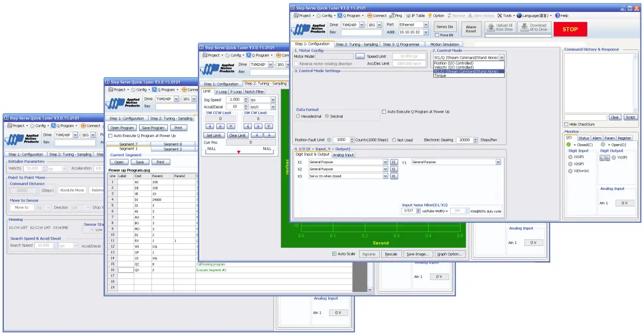Select the Hexadecimal data format option

(x=298, y=116)
